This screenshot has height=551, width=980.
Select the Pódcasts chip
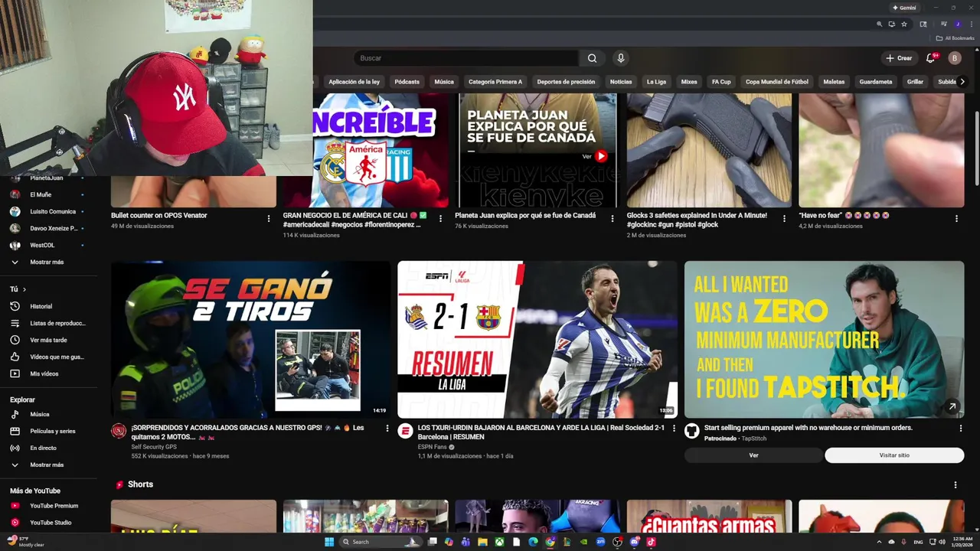pyautogui.click(x=407, y=82)
